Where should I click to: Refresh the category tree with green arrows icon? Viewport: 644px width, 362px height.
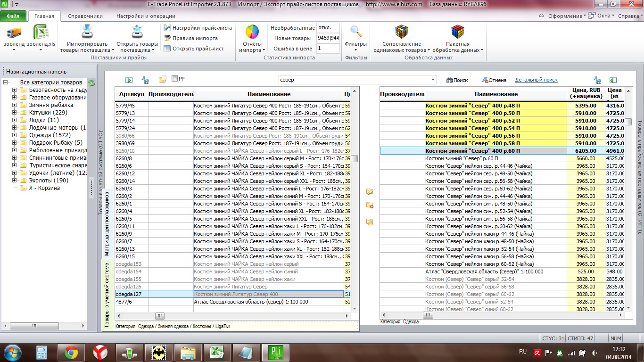[x=91, y=83]
